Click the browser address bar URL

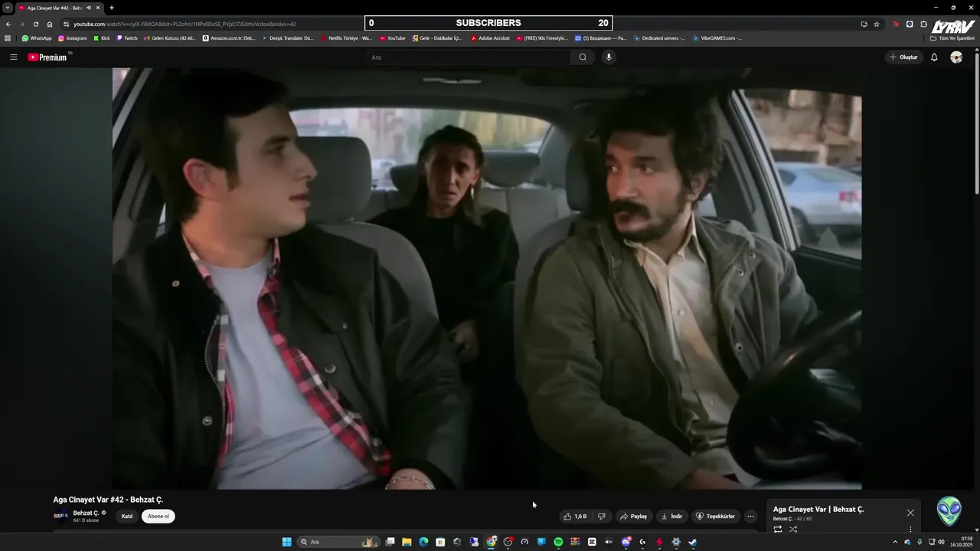184,24
